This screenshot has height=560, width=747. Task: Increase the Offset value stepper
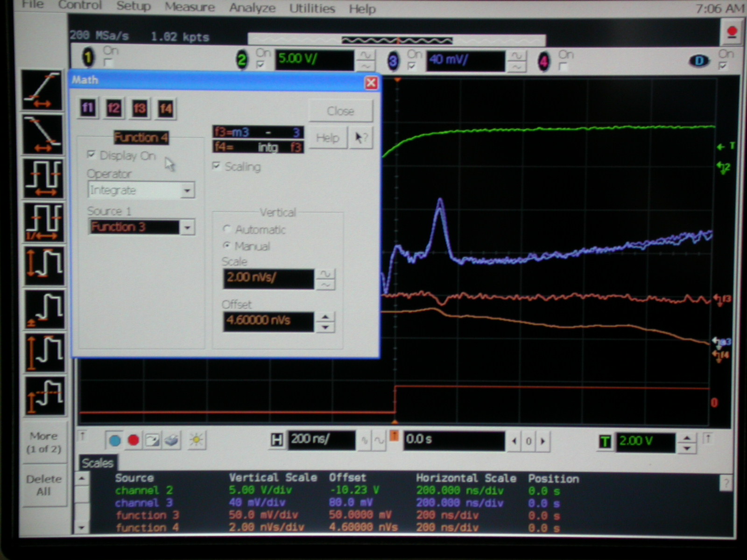(x=325, y=317)
